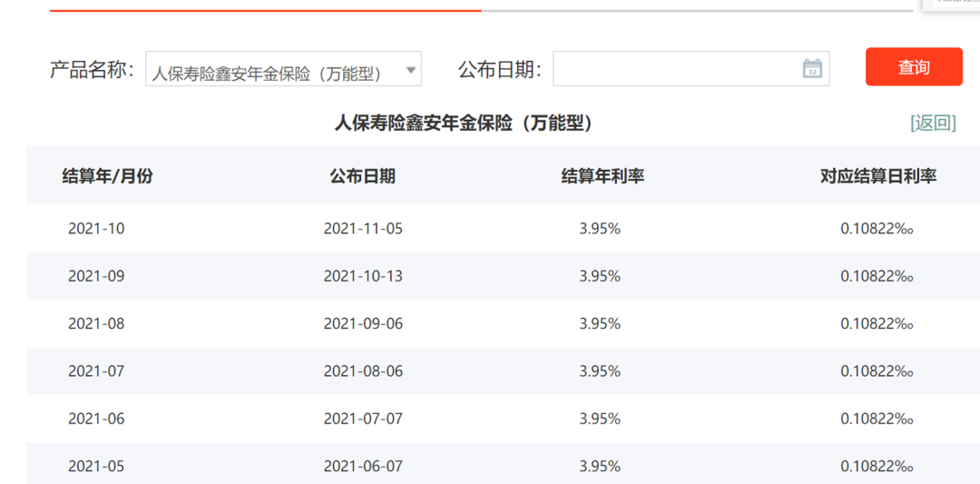Click 0.10822‰ daily rate in 2021-10 row
This screenshot has height=484, width=980.
pos(877,229)
